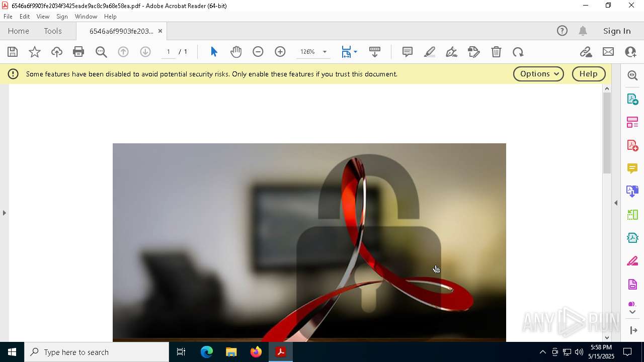
Task: Click the taskbar search box
Action: [x=97, y=352]
